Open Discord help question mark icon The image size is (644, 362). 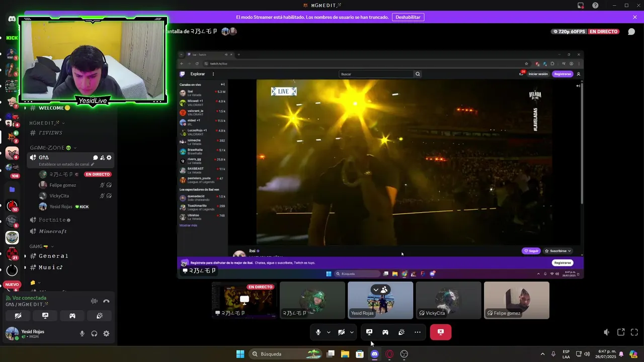point(595,6)
